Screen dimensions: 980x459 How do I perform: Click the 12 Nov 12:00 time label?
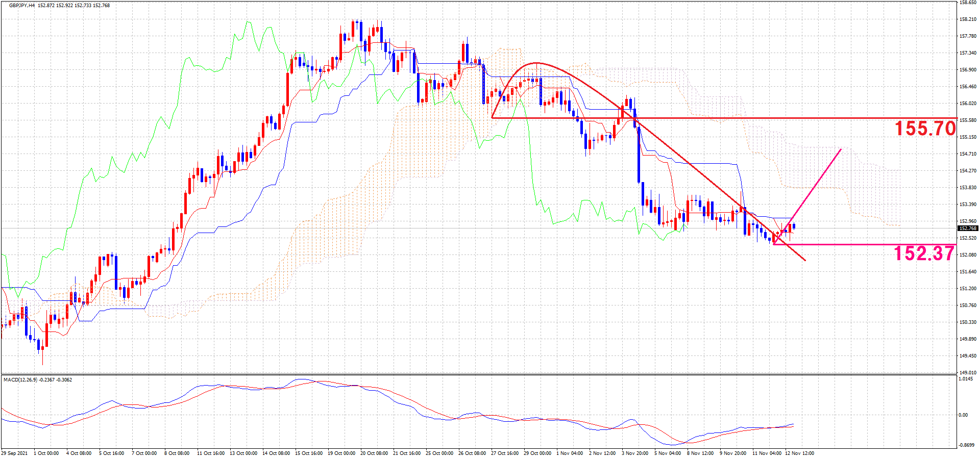tap(799, 453)
